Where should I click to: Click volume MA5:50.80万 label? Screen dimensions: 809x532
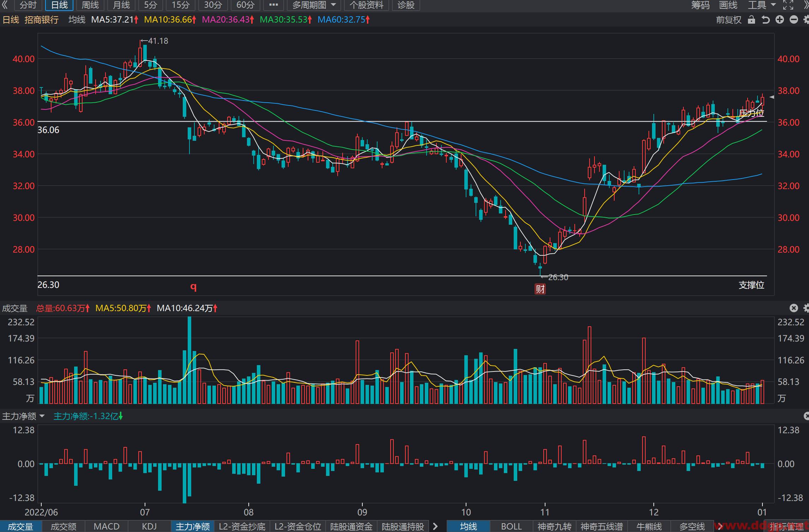pyautogui.click(x=123, y=308)
